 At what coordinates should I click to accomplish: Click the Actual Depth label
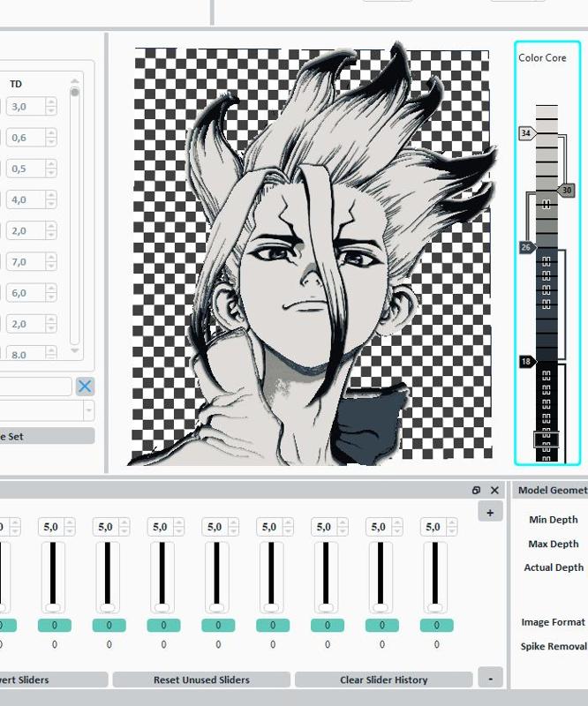554,567
